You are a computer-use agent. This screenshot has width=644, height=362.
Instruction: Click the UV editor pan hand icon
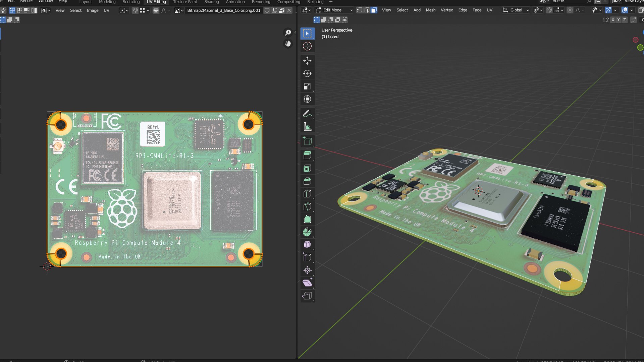click(288, 44)
